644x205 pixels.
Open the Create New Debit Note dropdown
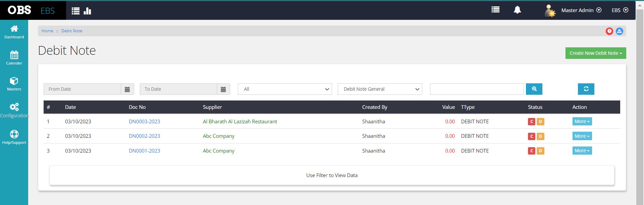pos(596,53)
